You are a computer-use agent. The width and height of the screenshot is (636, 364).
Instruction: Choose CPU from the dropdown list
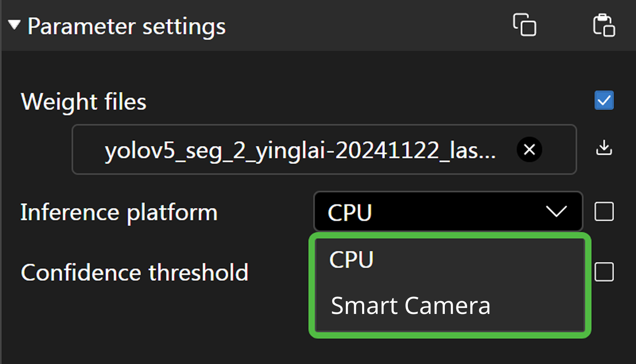pyautogui.click(x=351, y=260)
